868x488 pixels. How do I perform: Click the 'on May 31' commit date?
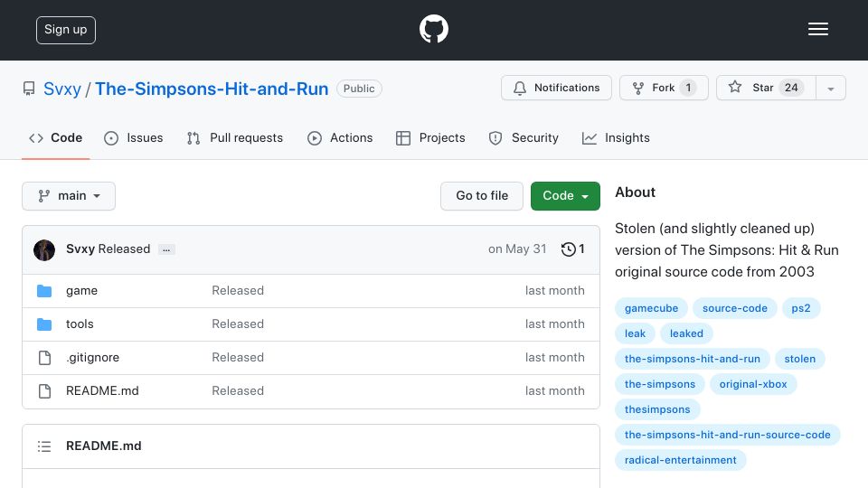click(x=517, y=249)
